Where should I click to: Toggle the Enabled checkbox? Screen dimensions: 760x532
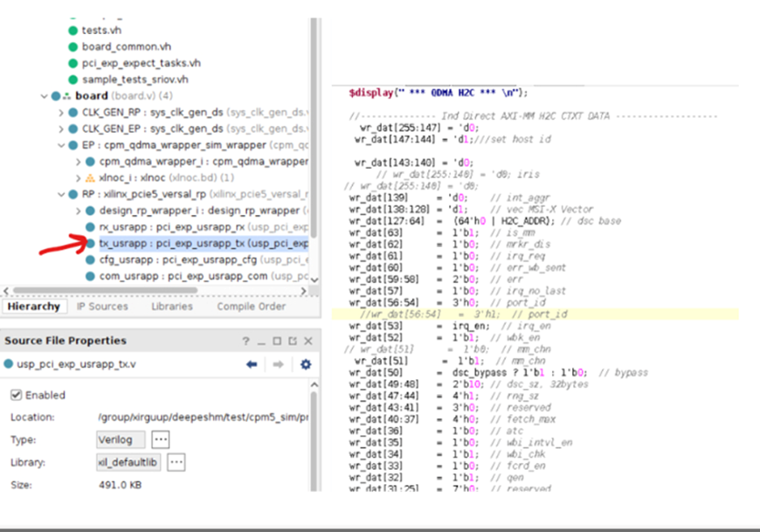point(16,395)
